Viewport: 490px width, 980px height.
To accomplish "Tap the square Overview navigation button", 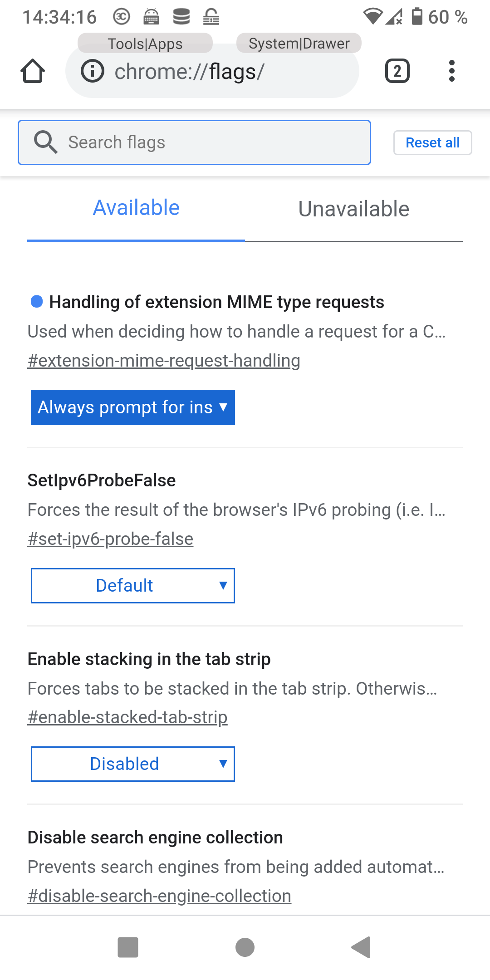I will 127,947.
